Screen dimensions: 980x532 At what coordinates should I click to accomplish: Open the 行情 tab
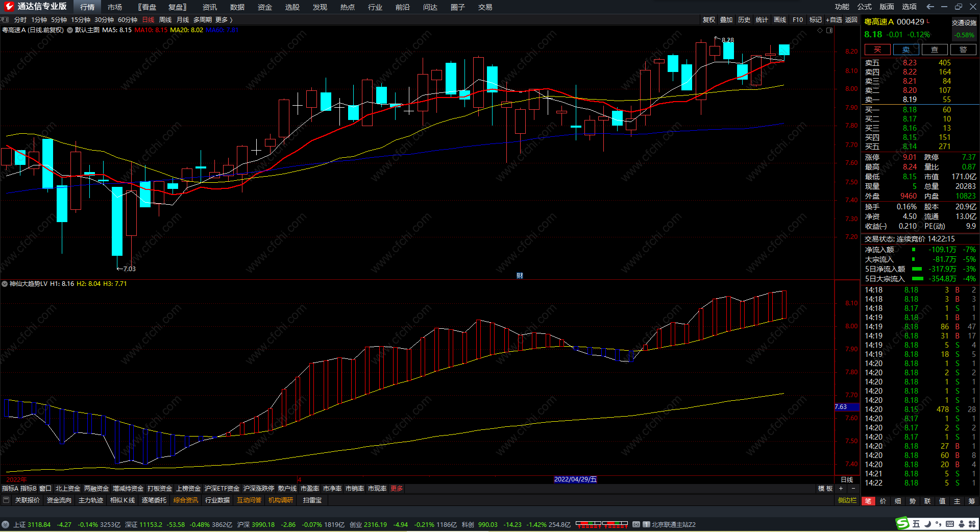pyautogui.click(x=87, y=7)
